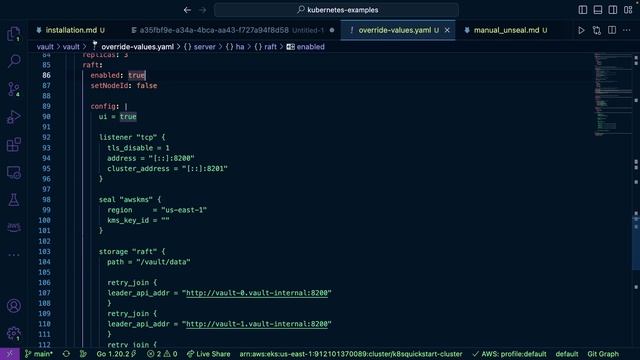Click the second vault breadcrumb

[71, 47]
